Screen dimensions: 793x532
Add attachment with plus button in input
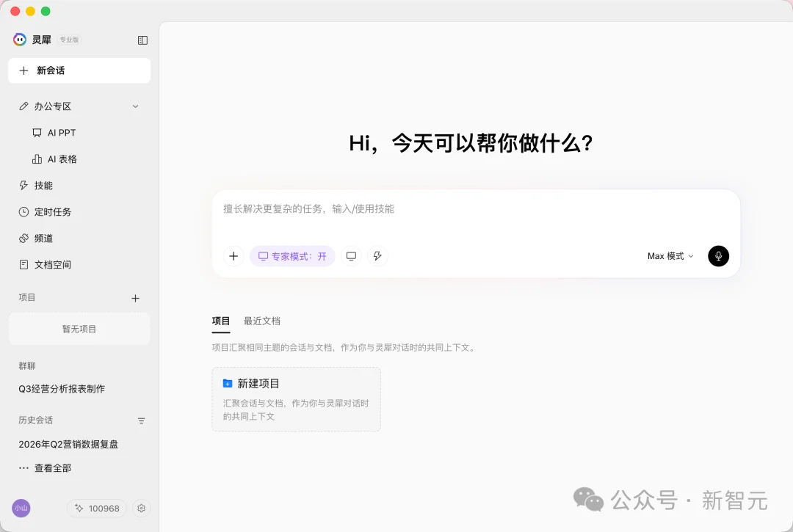pos(233,256)
